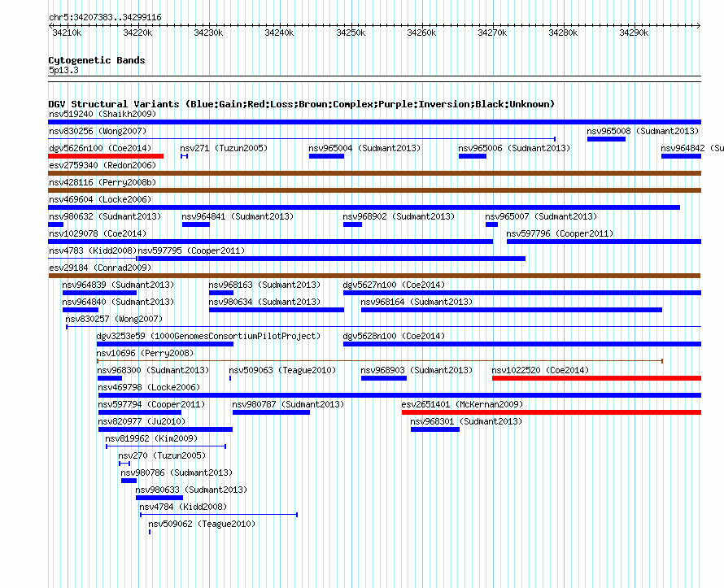Click the nsv519240 (Shaikh2009) variant label

pos(102,114)
